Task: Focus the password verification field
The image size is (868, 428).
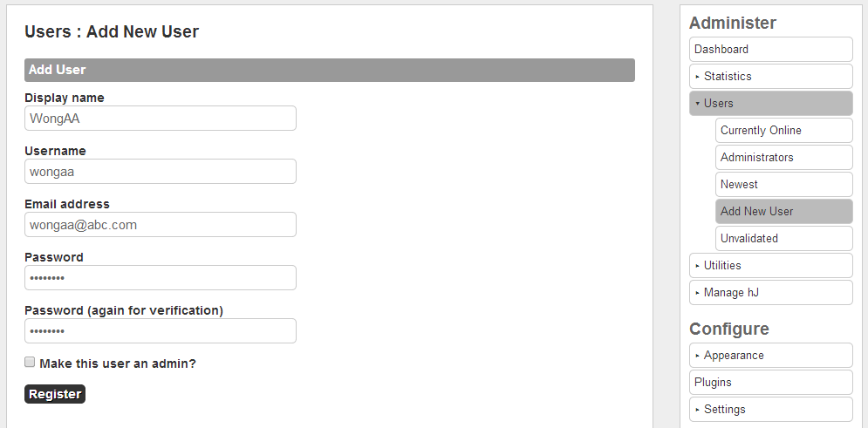Action: coord(161,331)
